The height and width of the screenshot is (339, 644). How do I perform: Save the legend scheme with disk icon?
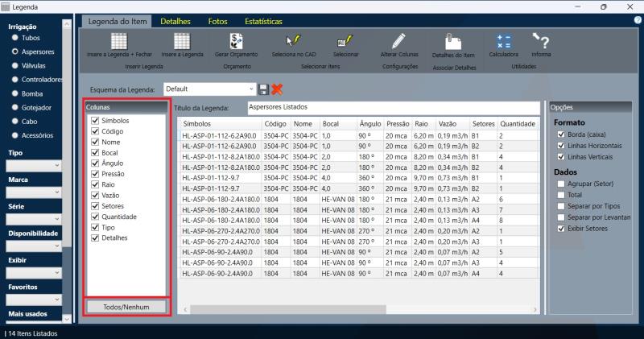point(263,89)
